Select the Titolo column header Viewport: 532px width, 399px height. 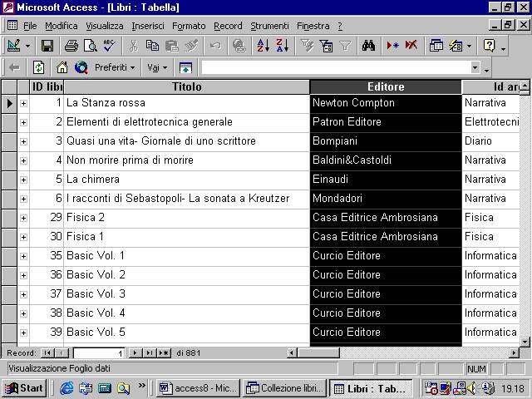186,86
